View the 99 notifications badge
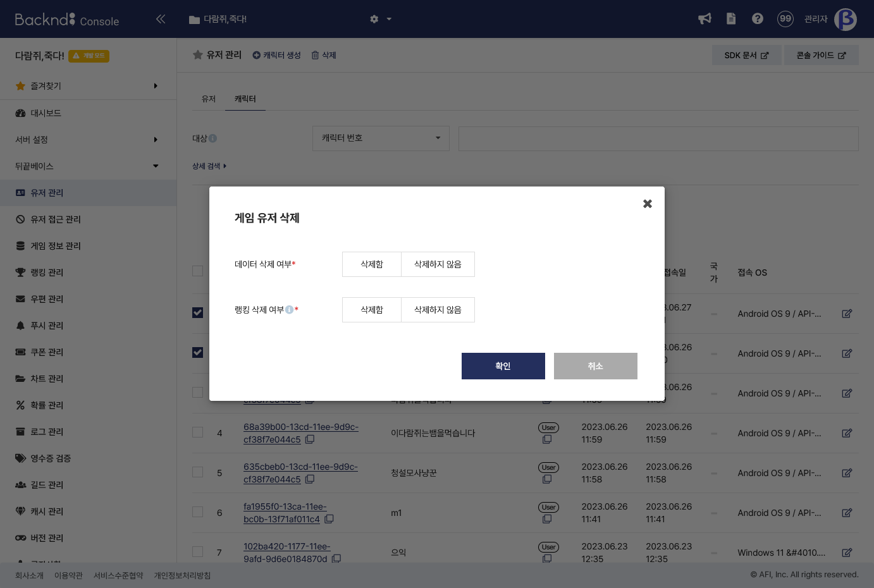The image size is (874, 588). [785, 19]
